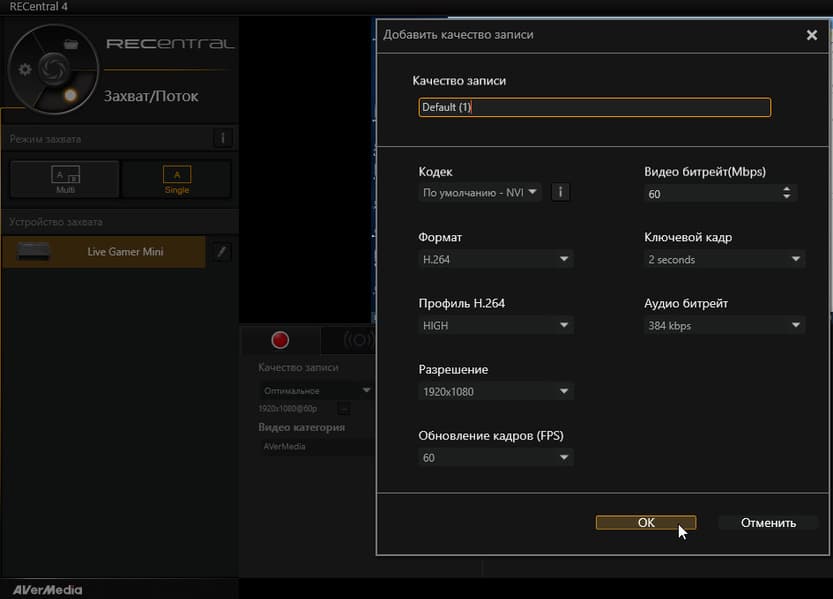Select Single capture mode
Viewport: 833px width, 599px height.
click(x=177, y=179)
